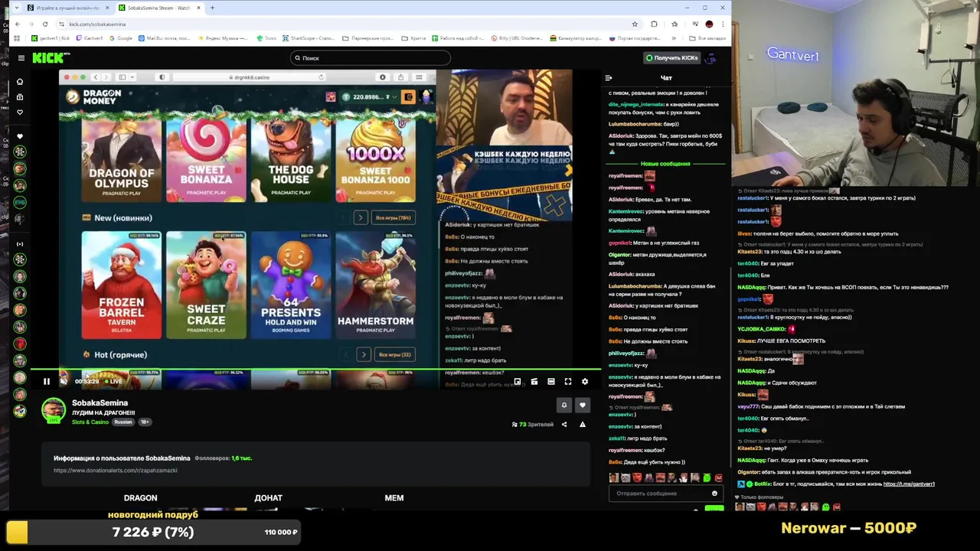
Task: Unmute the stream volume icon
Action: pyautogui.click(x=64, y=381)
